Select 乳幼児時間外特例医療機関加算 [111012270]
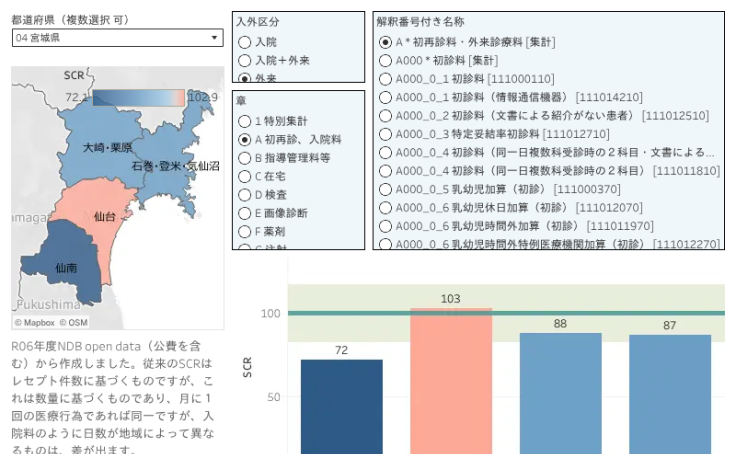Screen dimensions: 736x454 coord(385,244)
